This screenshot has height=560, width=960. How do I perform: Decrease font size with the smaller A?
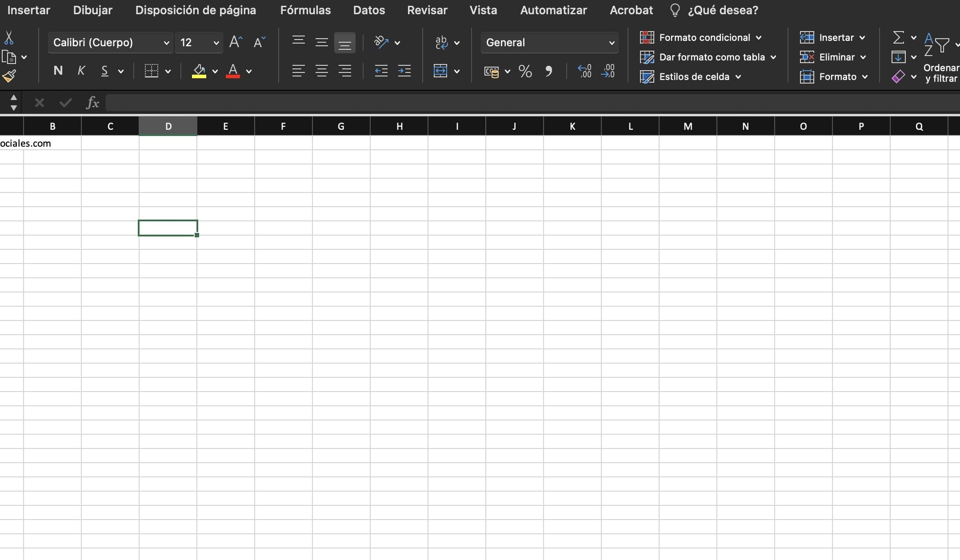pyautogui.click(x=259, y=42)
